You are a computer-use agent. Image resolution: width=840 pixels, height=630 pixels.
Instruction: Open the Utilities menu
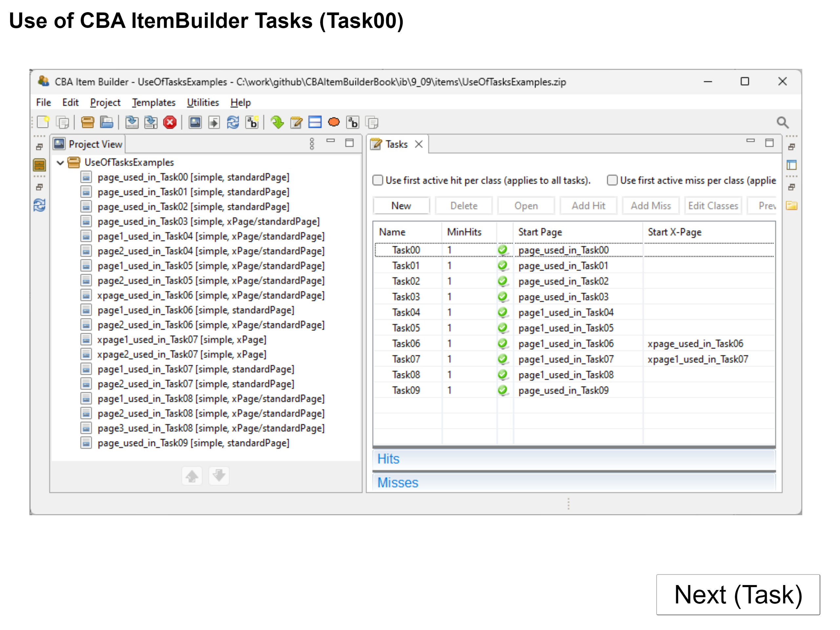(x=203, y=102)
